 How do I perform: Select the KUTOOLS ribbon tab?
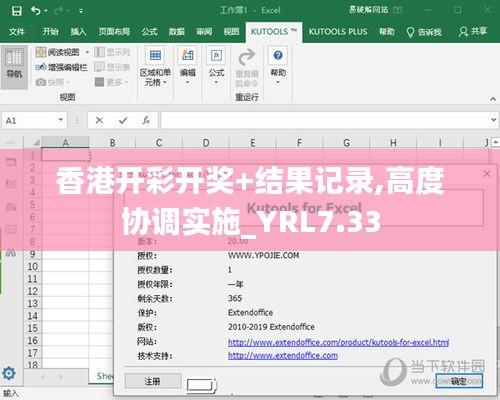click(274, 32)
